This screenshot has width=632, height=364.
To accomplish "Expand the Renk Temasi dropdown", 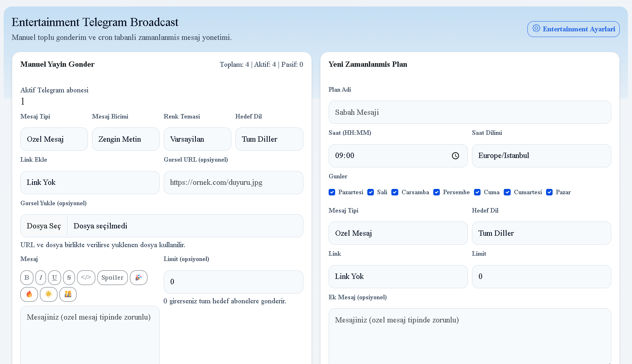I will (x=197, y=139).
